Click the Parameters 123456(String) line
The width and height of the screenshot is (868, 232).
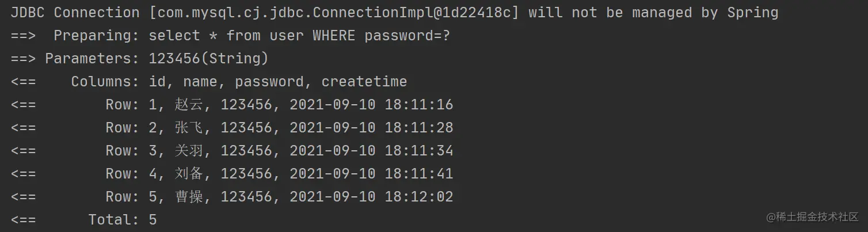pos(139,59)
